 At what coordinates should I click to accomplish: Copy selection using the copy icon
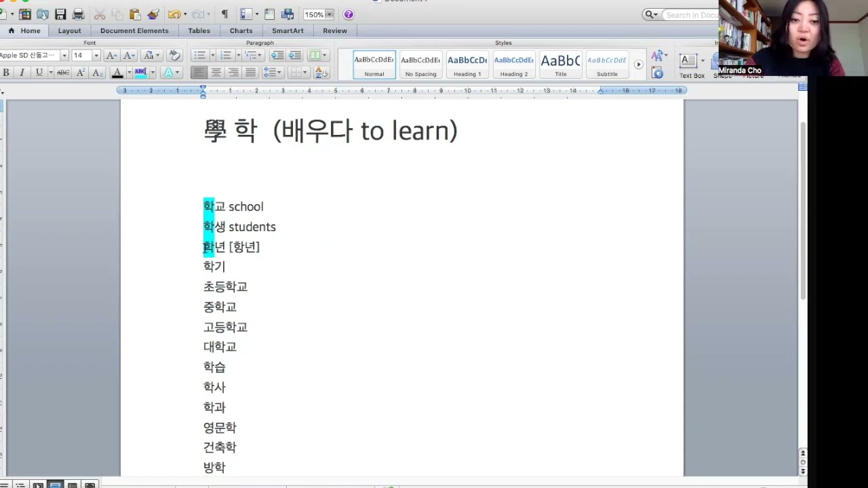pos(117,14)
